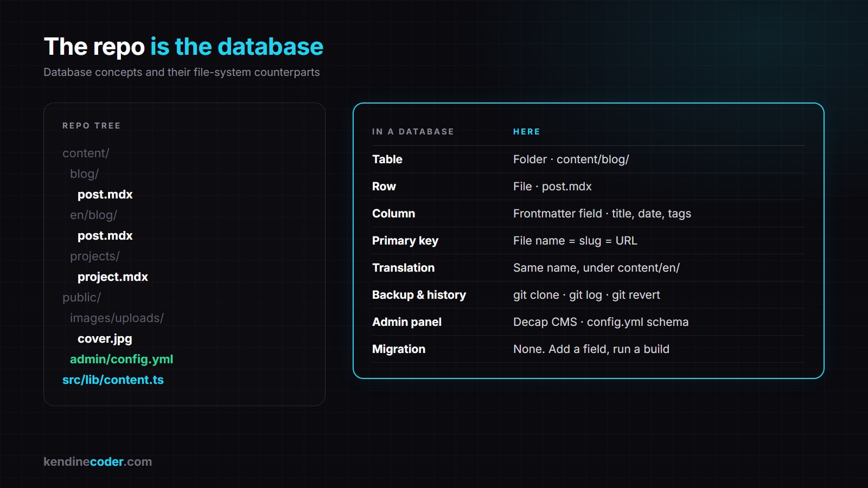Click the 'File name = slug = URL' cell

[575, 241]
